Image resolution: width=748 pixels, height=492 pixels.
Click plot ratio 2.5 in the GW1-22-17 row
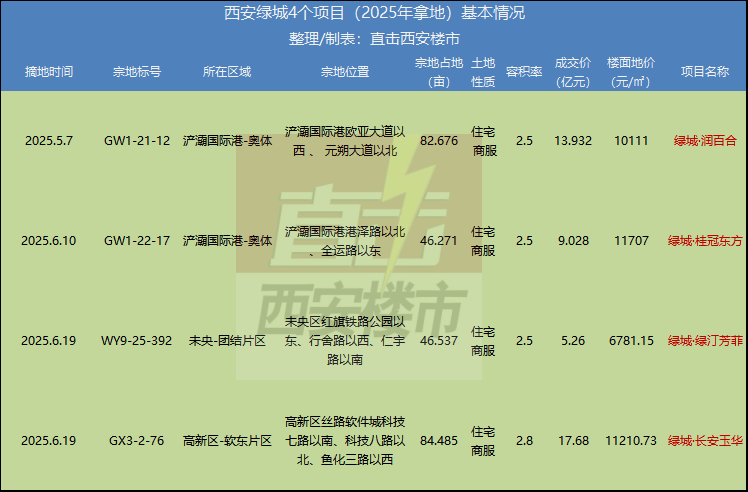(524, 241)
